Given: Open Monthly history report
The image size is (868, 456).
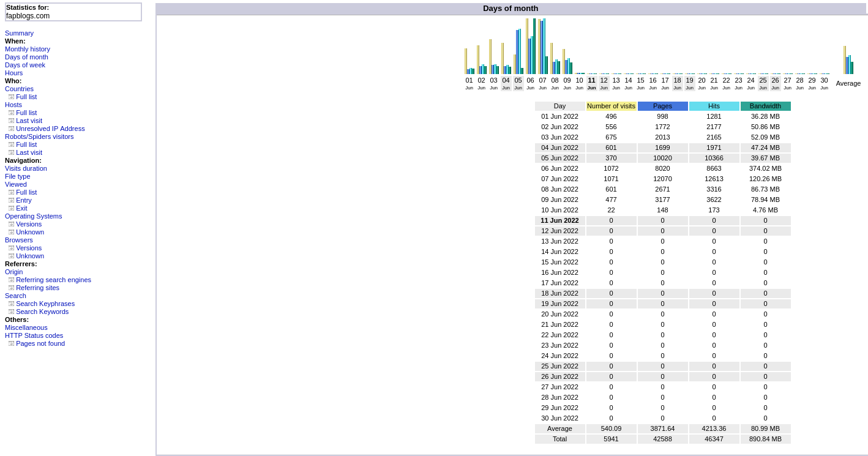Looking at the screenshot, I should (28, 49).
